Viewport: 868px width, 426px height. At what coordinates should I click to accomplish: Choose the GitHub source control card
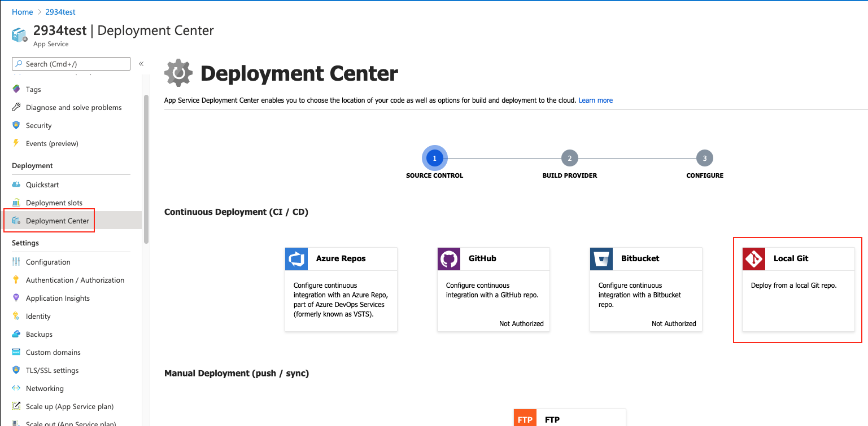click(x=494, y=289)
